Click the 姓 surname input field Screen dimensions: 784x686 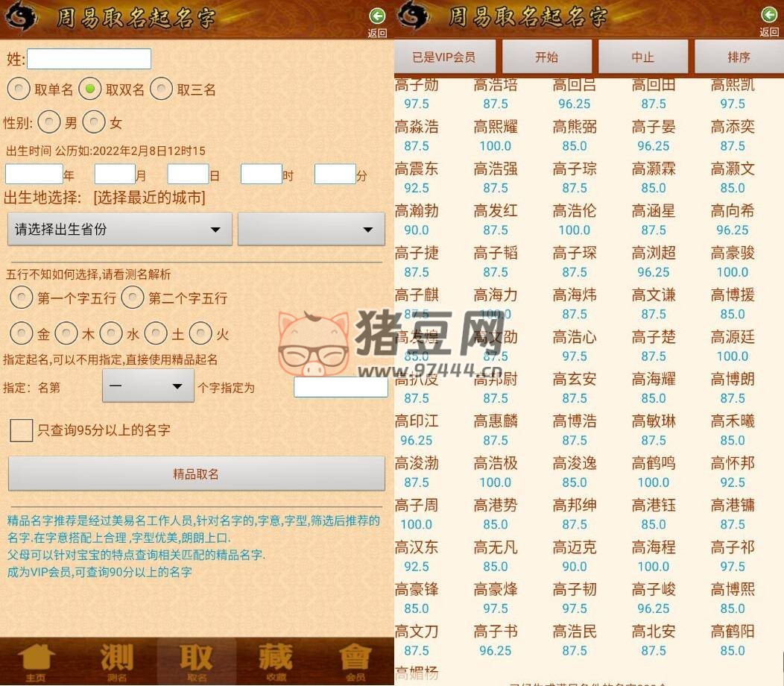[89, 59]
